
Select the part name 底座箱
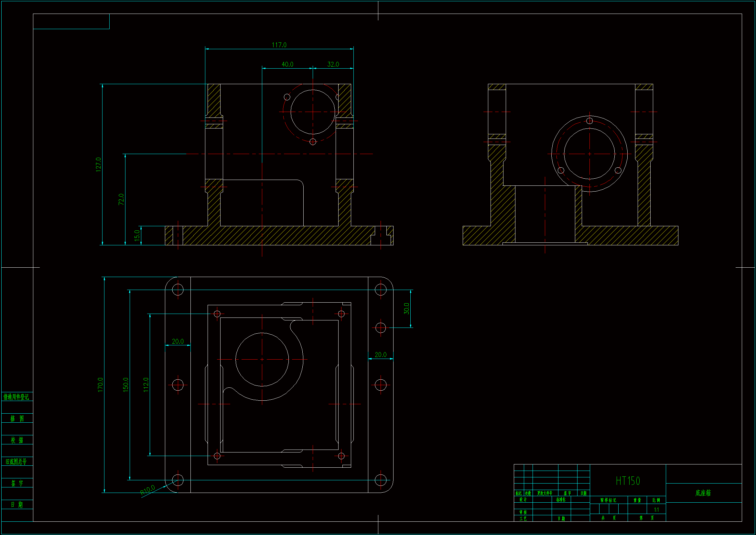[703, 493]
